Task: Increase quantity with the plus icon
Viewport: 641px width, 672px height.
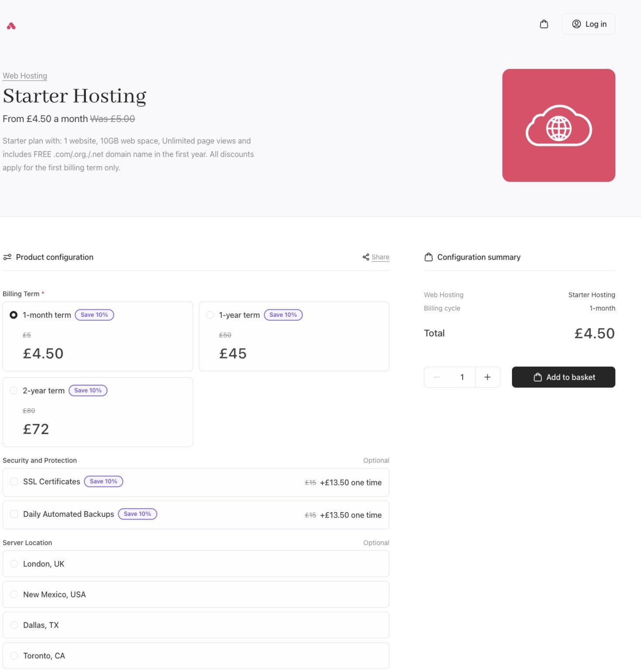Action: pyautogui.click(x=488, y=377)
